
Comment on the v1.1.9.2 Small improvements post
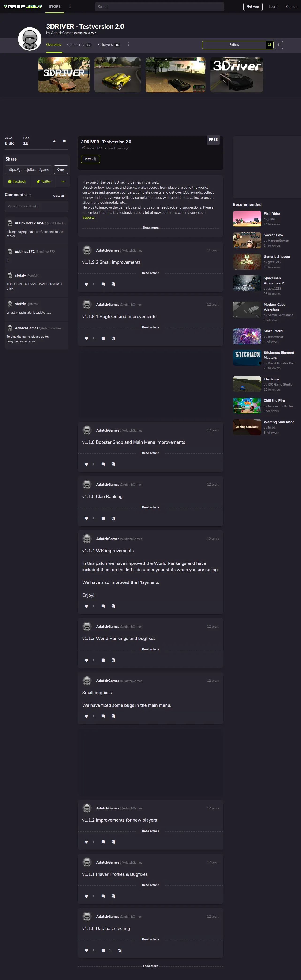103,284
